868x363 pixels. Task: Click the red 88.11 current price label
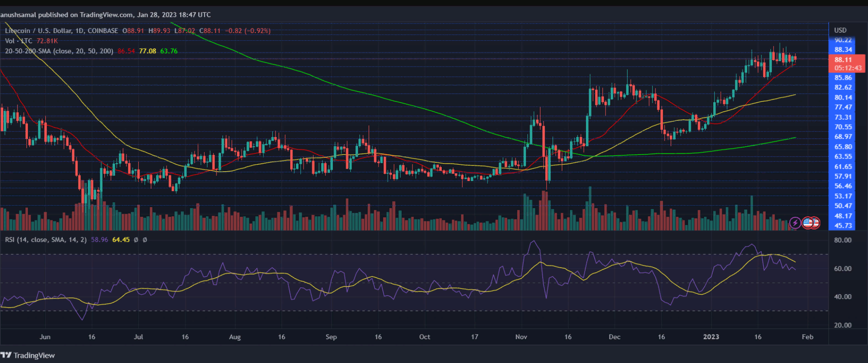843,60
